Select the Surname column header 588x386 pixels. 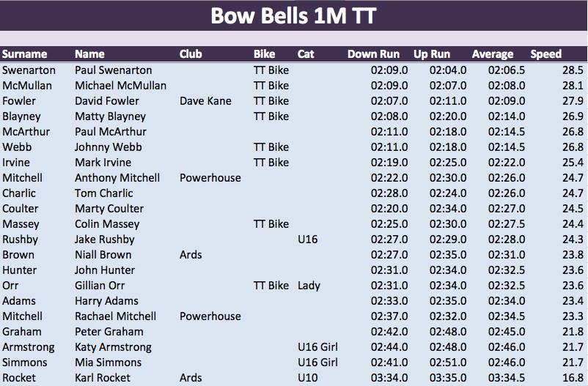[x=25, y=54]
